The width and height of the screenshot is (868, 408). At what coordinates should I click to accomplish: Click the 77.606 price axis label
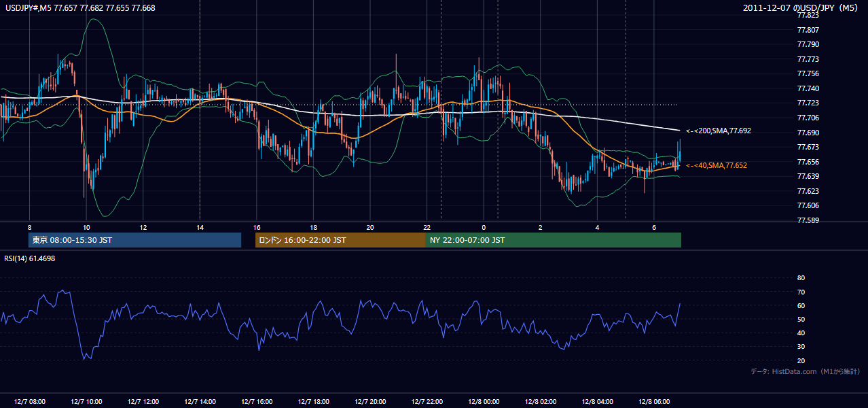point(807,205)
